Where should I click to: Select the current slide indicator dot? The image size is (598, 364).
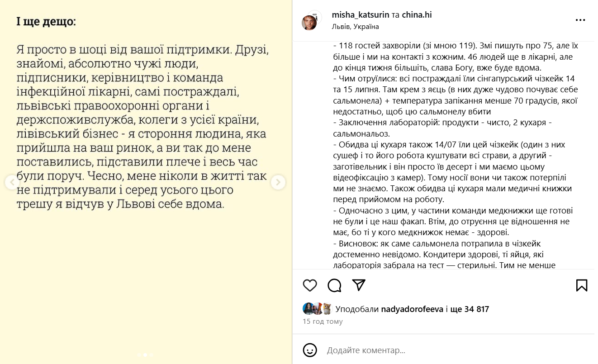coord(145,355)
